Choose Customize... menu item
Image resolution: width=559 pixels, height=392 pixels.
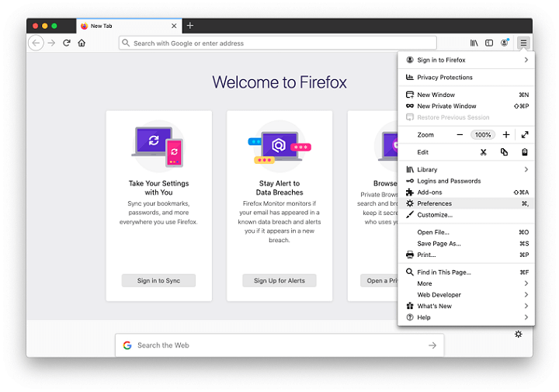[x=467, y=215]
